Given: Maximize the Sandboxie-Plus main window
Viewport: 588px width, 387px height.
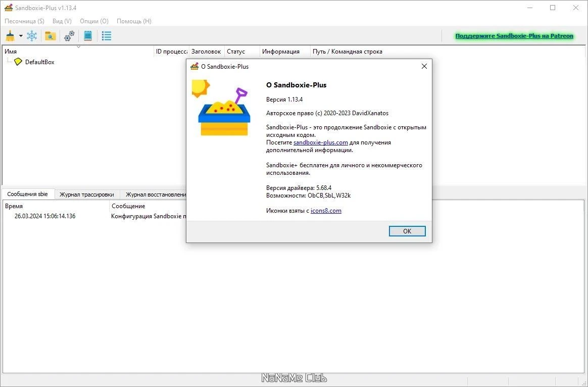Looking at the screenshot, I should (553, 8).
